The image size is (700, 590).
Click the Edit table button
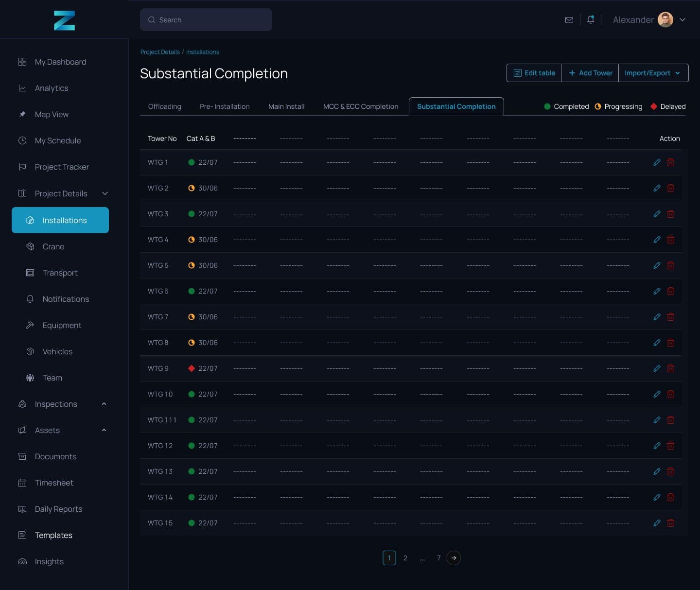tap(534, 73)
